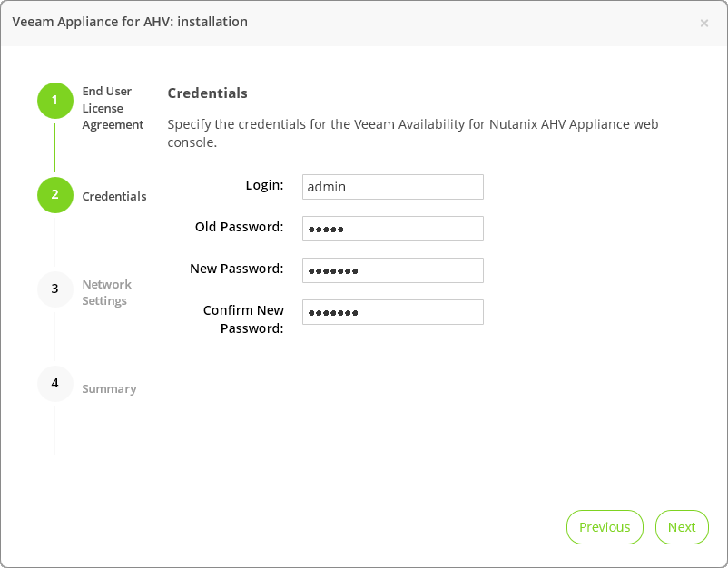Select the New Password input box

click(392, 270)
